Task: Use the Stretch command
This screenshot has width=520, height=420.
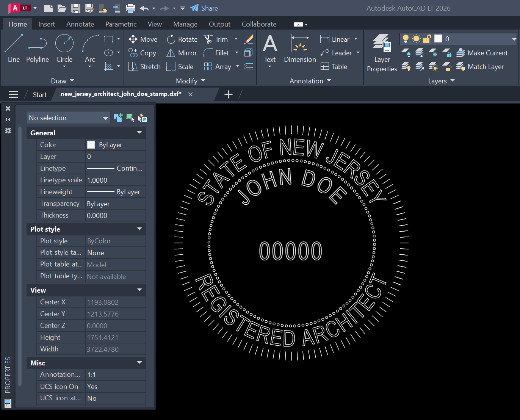Action: 144,66
